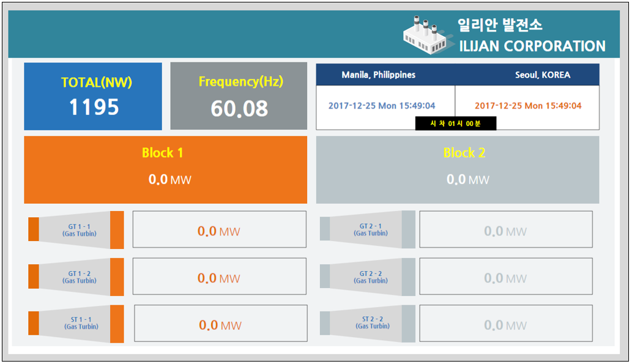Screen dimensions: 632x364
Task: Click the ST 1 - 1 turbine icon
Action: coord(76,324)
